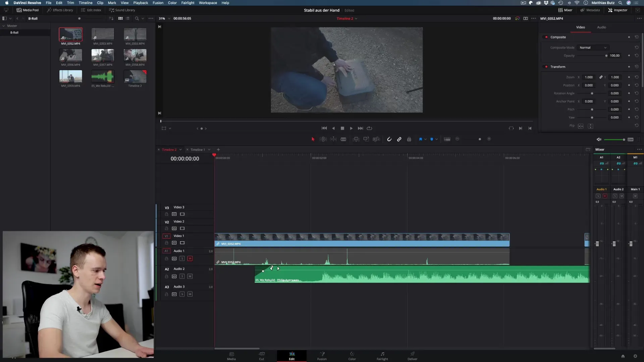The height and width of the screenshot is (362, 644).
Task: Open the Effects Library panel
Action: 60,10
